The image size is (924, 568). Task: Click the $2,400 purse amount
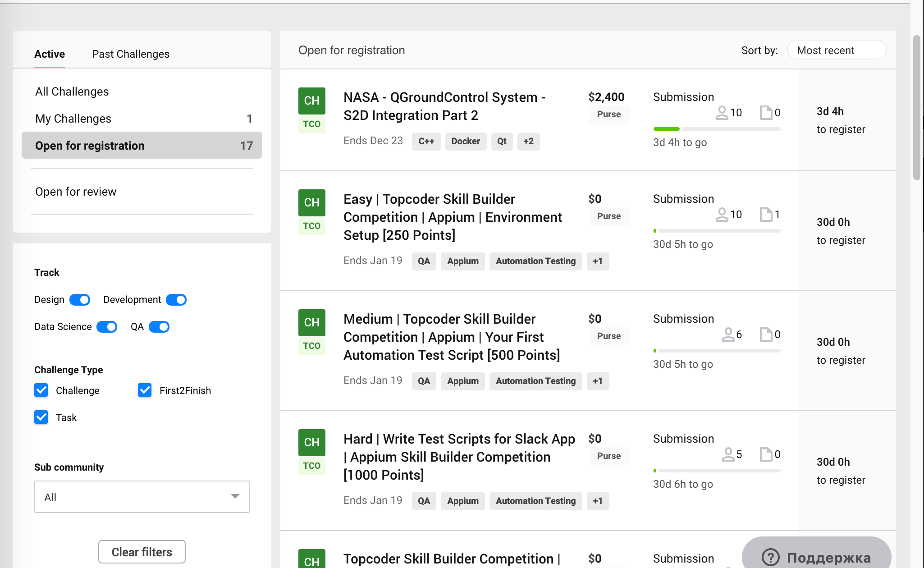point(606,97)
